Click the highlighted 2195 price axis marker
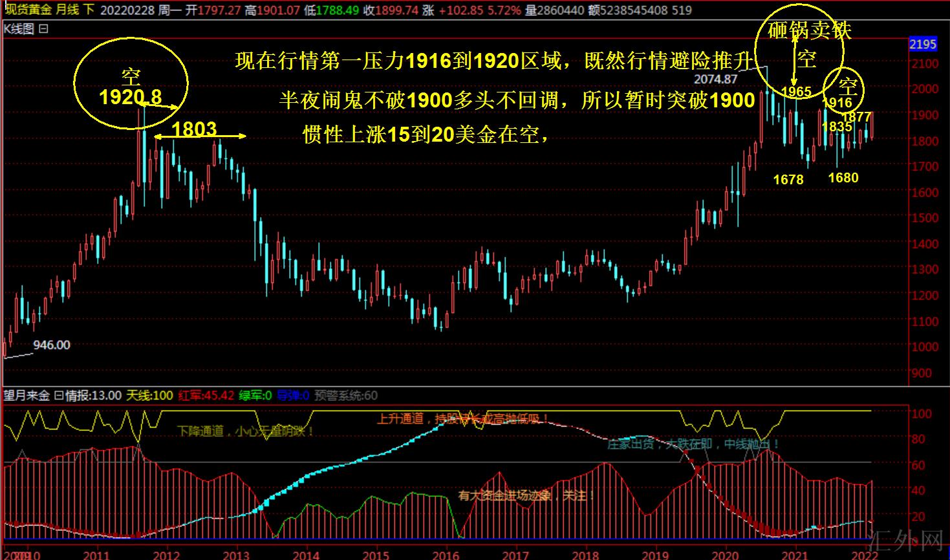This screenshot has width=950, height=560. [x=923, y=44]
